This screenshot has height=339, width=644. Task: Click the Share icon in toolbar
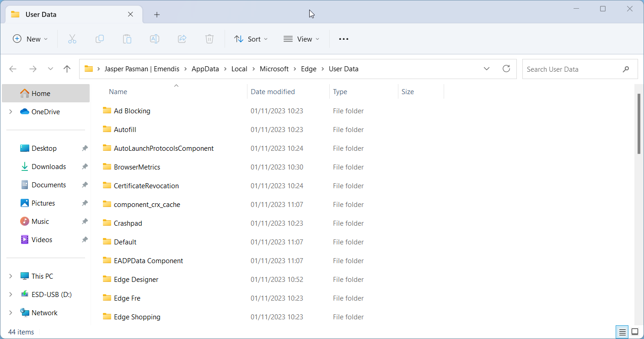point(182,39)
